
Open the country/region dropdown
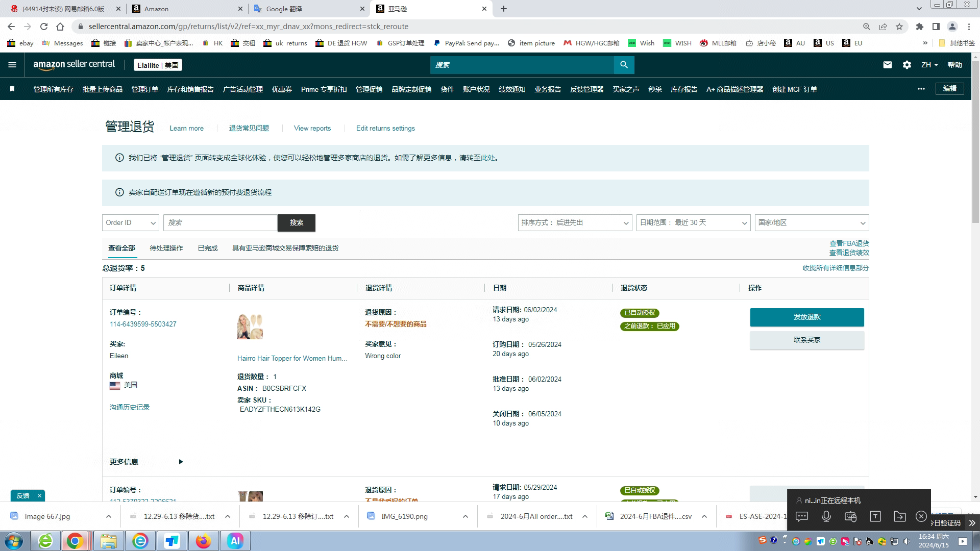tap(812, 222)
